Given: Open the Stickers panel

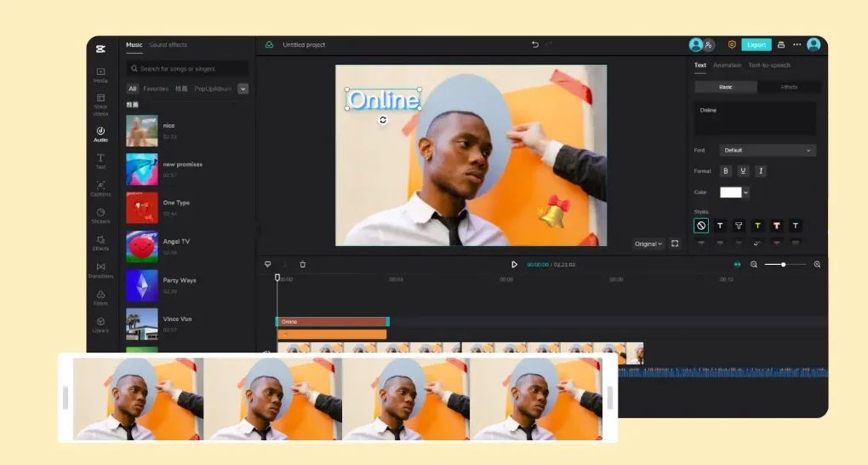Looking at the screenshot, I should point(100,215).
